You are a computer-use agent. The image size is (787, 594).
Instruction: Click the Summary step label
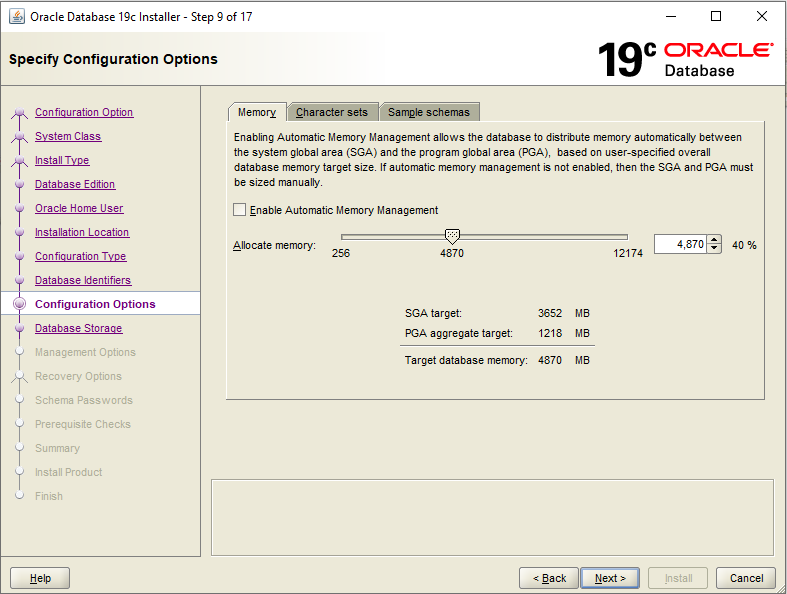57,448
